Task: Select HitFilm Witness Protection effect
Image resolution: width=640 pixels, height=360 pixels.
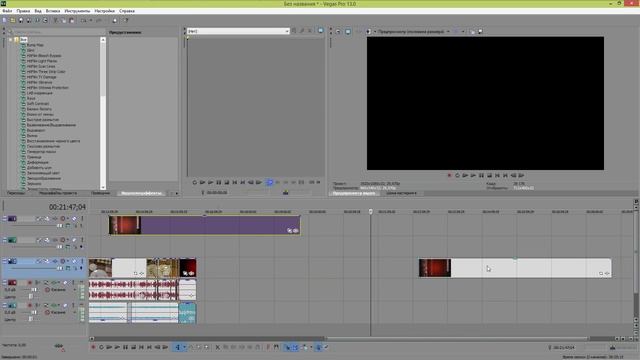Action: [x=47, y=88]
